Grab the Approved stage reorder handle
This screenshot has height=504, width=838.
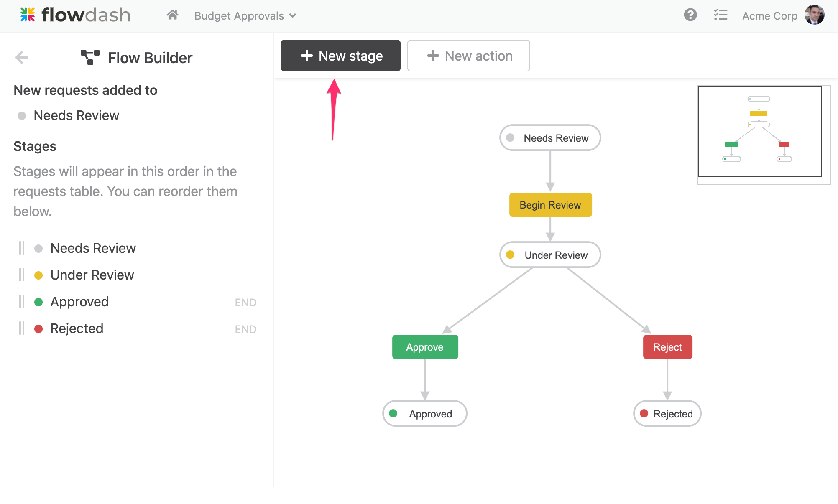pos(22,302)
